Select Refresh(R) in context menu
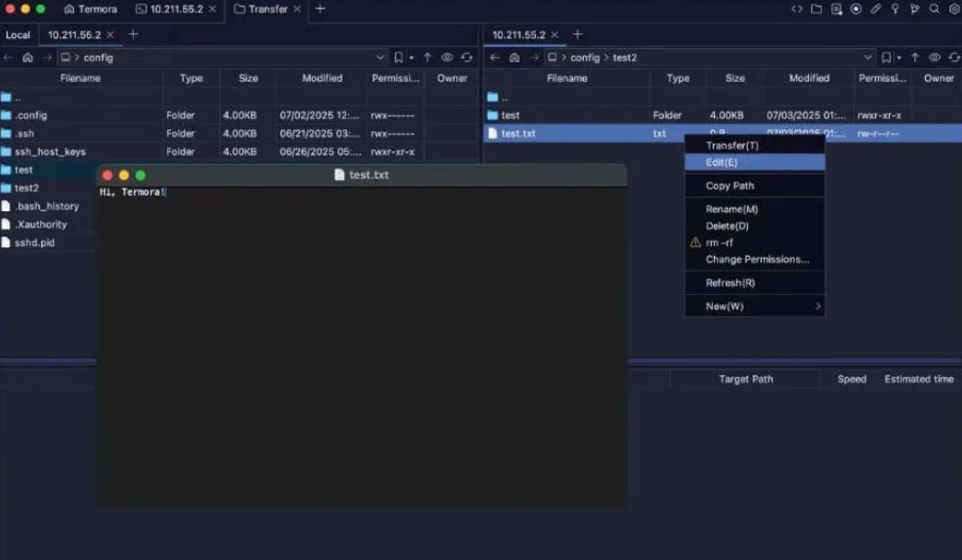962x560 pixels. [755, 283]
